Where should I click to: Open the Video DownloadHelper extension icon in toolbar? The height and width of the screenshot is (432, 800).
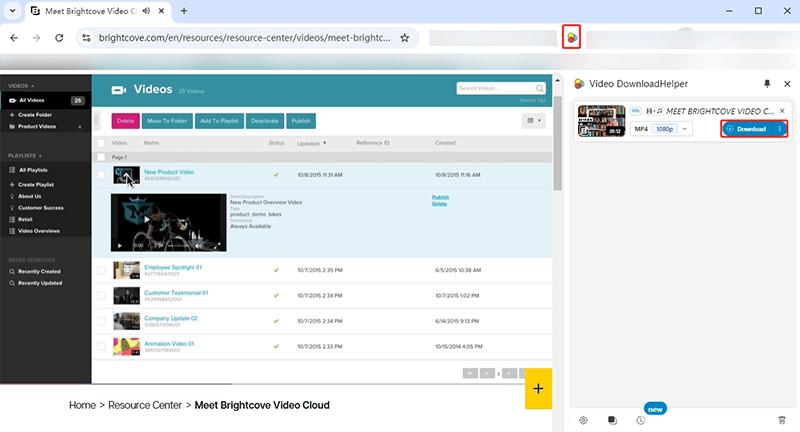[x=571, y=38]
